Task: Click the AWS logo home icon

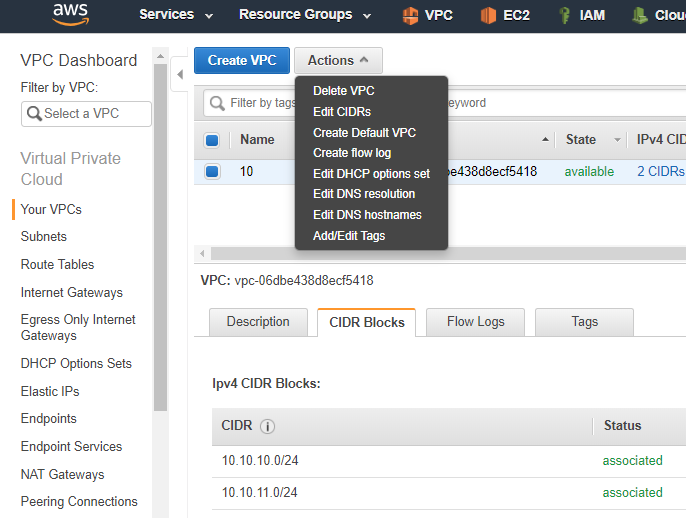Action: [x=70, y=14]
